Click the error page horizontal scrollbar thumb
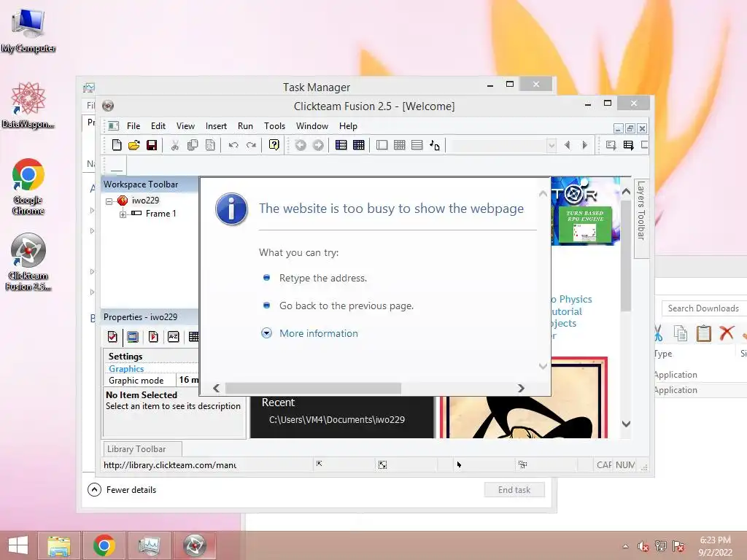Viewport: 747px width, 560px height. [x=313, y=389]
